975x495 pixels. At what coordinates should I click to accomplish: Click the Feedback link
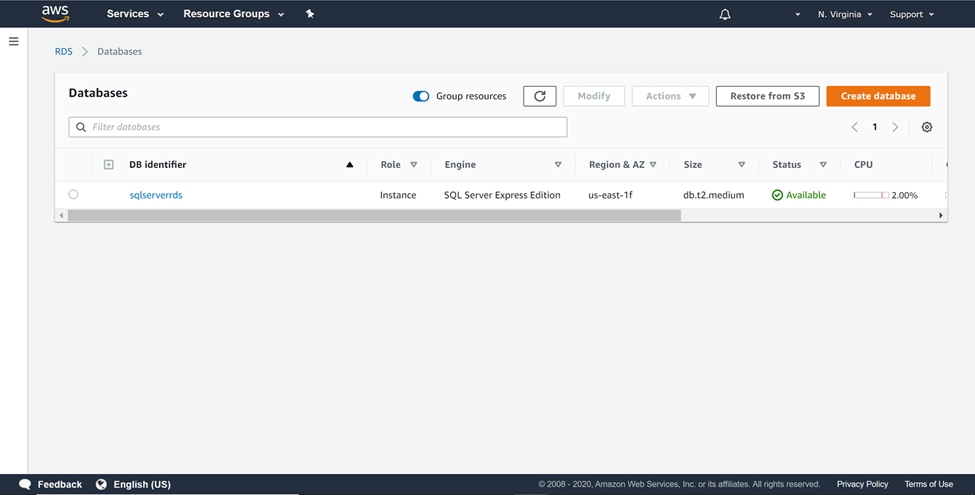click(x=60, y=484)
